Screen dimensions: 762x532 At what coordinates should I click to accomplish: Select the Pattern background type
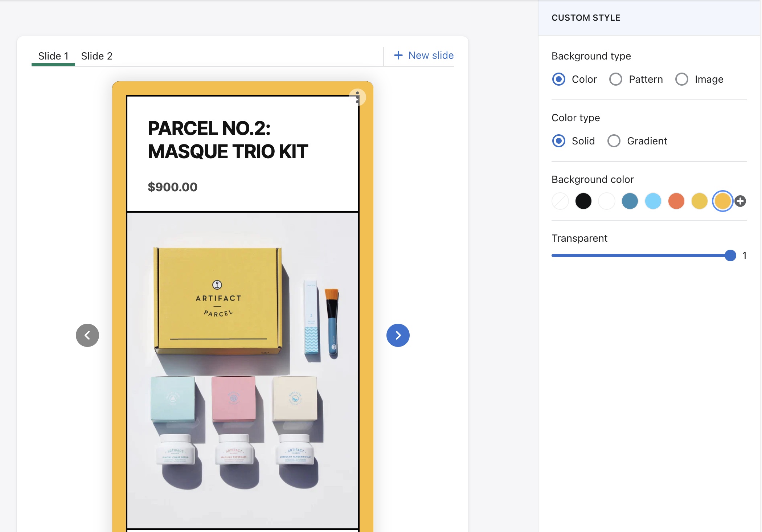[615, 79]
